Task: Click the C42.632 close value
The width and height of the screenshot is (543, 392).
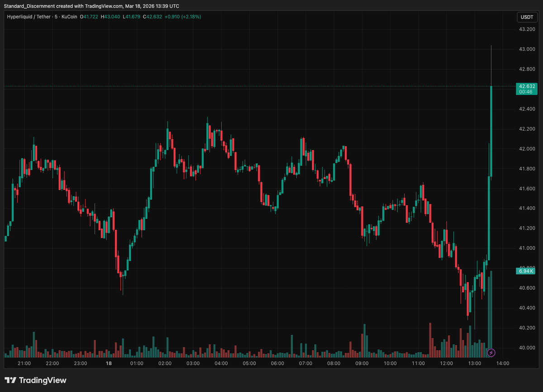Action: [x=152, y=17]
